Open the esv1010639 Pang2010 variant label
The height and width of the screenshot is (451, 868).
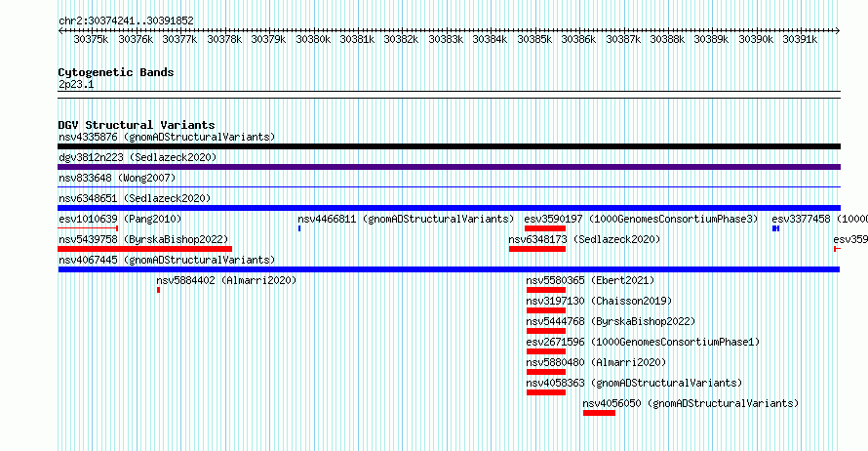pos(120,219)
